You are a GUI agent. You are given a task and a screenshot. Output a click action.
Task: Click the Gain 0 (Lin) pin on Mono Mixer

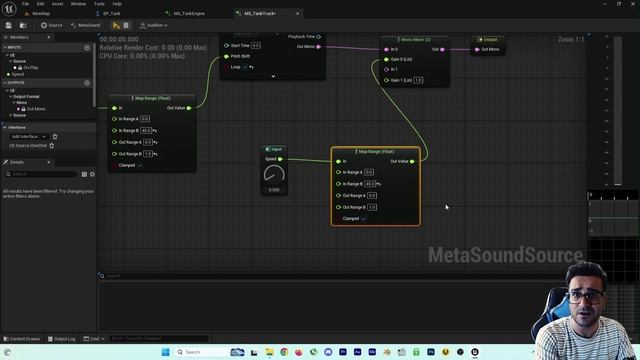click(387, 59)
